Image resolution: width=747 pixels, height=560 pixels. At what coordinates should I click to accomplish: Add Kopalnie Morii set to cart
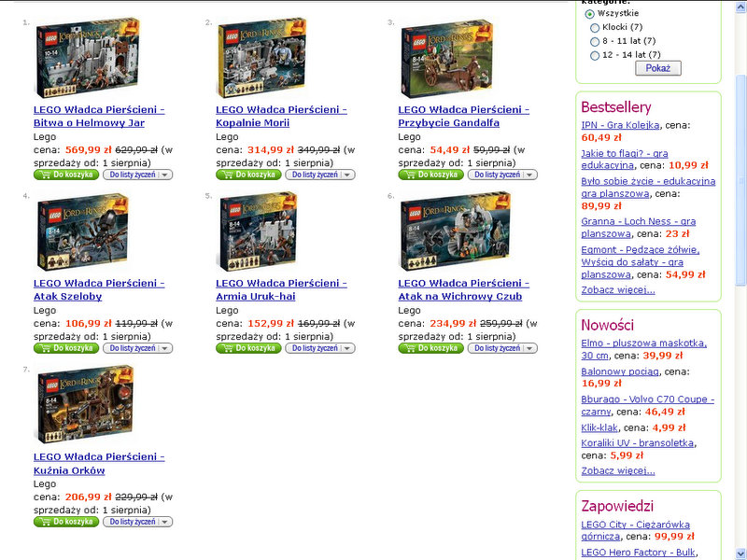[x=248, y=175]
